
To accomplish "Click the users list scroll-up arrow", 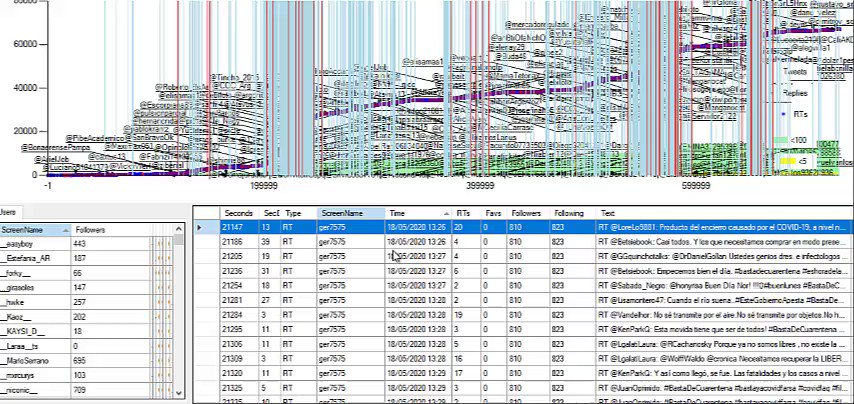I will pyautogui.click(x=179, y=230).
